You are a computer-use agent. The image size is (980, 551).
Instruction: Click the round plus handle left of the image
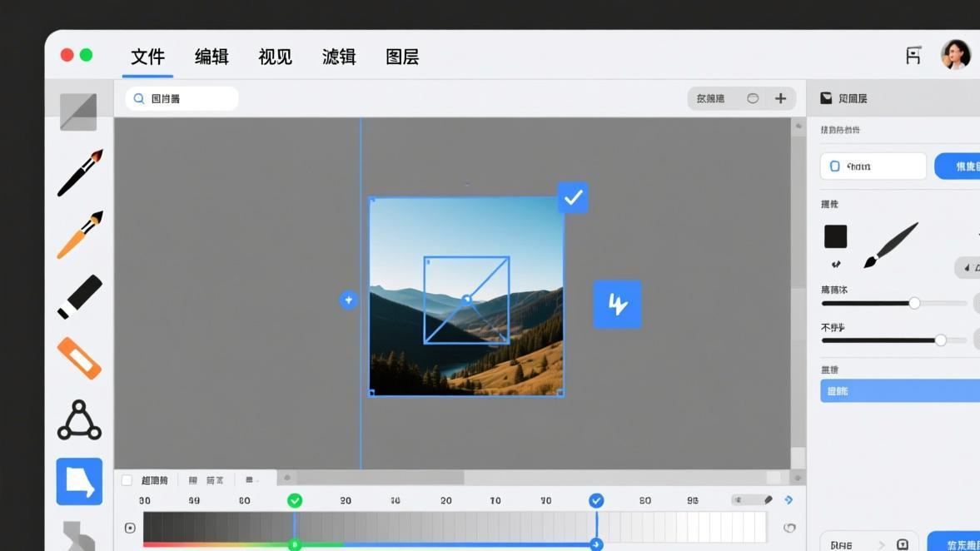(349, 300)
